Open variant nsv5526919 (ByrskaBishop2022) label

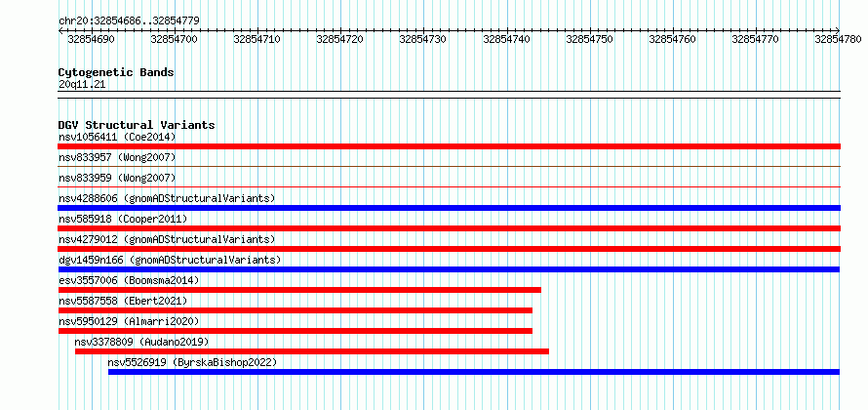[x=192, y=362]
